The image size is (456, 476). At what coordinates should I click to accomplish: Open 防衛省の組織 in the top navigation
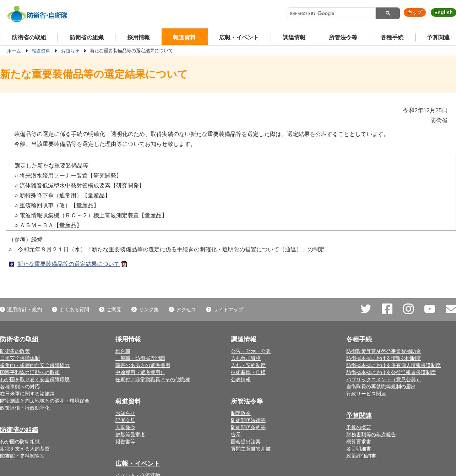point(87,37)
